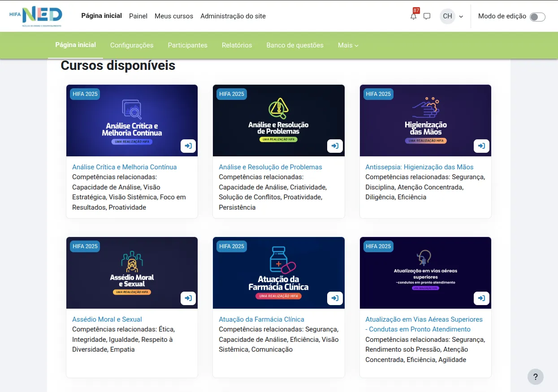Click the help question mark button
558x392 pixels.
(x=535, y=377)
